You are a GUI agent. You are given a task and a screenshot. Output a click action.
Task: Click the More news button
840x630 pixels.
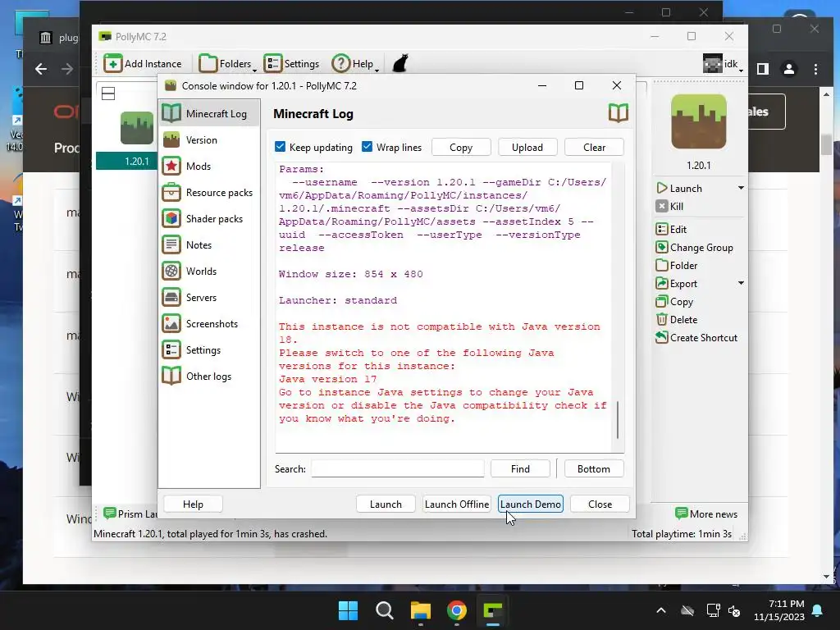[x=706, y=514]
